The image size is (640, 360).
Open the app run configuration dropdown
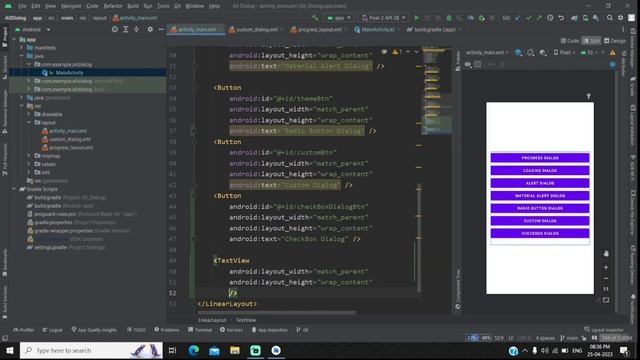[x=339, y=18]
